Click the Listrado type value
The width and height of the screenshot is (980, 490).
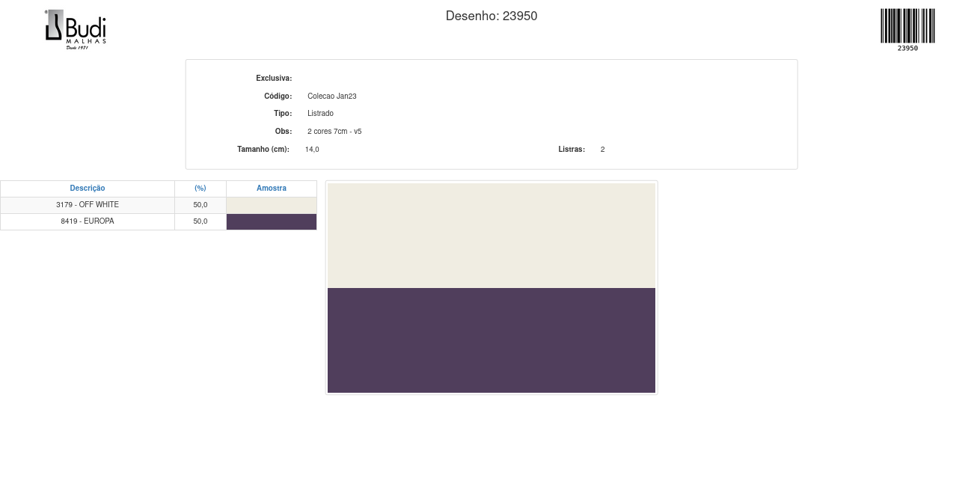[320, 114]
